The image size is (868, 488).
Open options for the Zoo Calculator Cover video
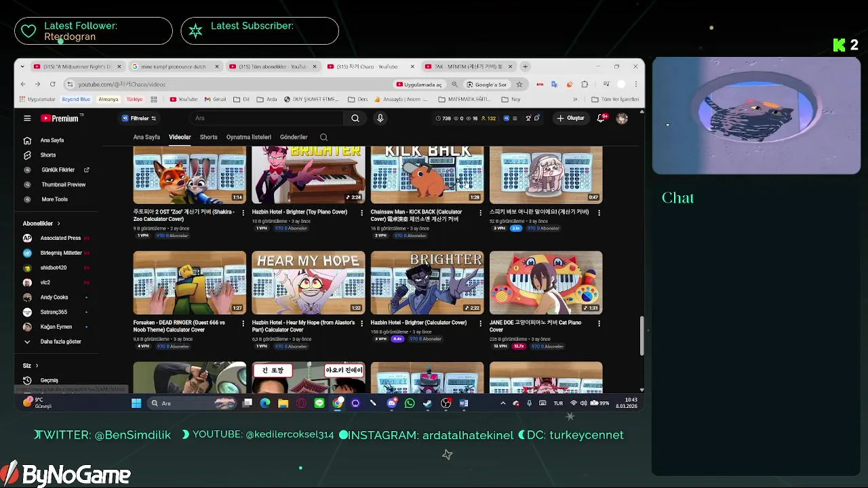pyautogui.click(x=243, y=212)
